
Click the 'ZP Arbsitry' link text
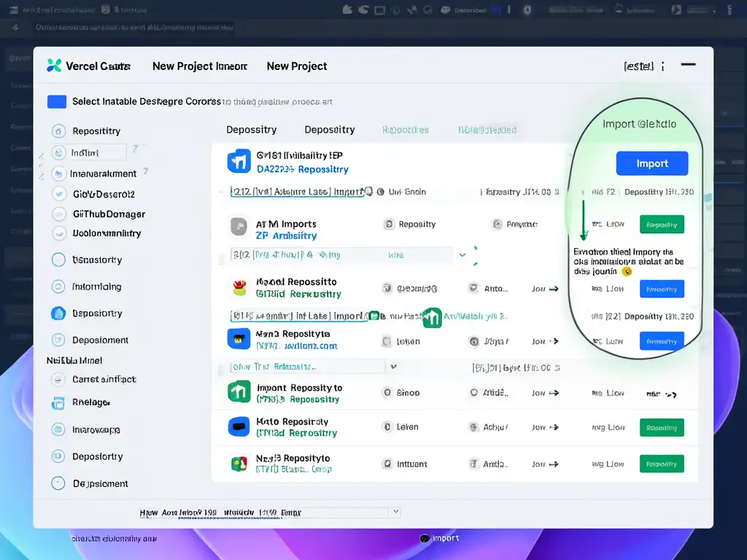[x=286, y=236]
